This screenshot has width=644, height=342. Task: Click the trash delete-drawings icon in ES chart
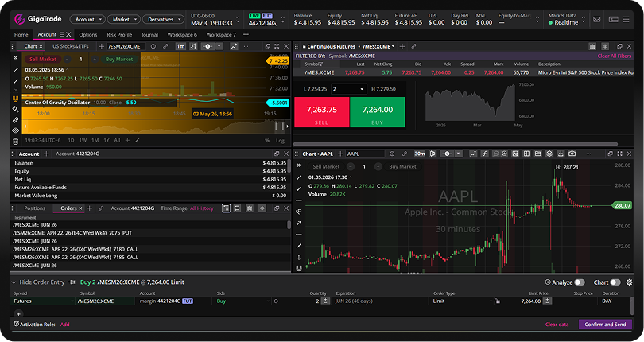point(16,141)
